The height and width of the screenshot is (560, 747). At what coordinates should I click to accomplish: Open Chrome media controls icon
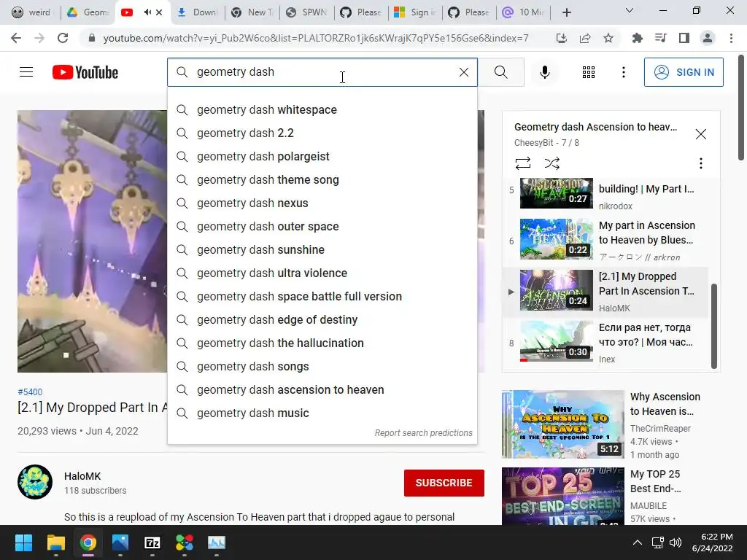click(660, 38)
